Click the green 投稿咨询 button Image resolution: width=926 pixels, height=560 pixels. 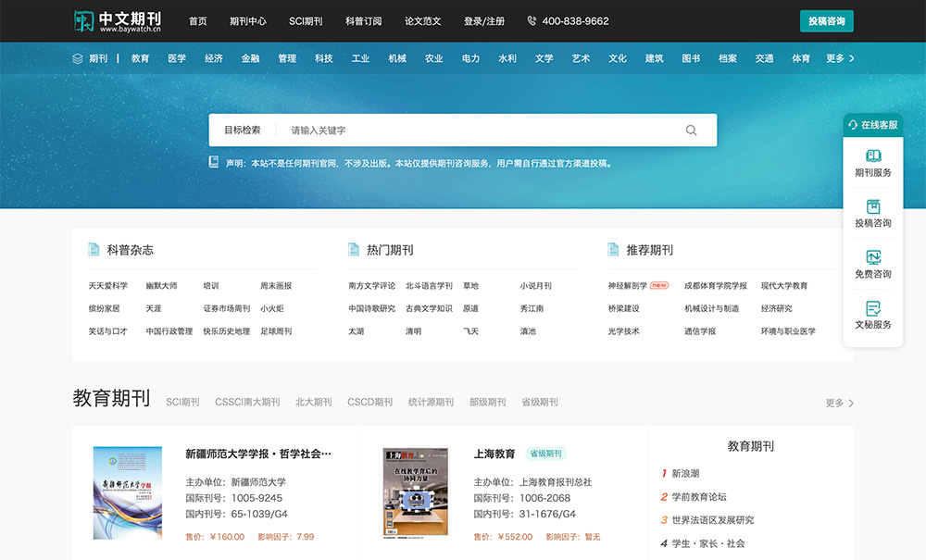pos(826,21)
